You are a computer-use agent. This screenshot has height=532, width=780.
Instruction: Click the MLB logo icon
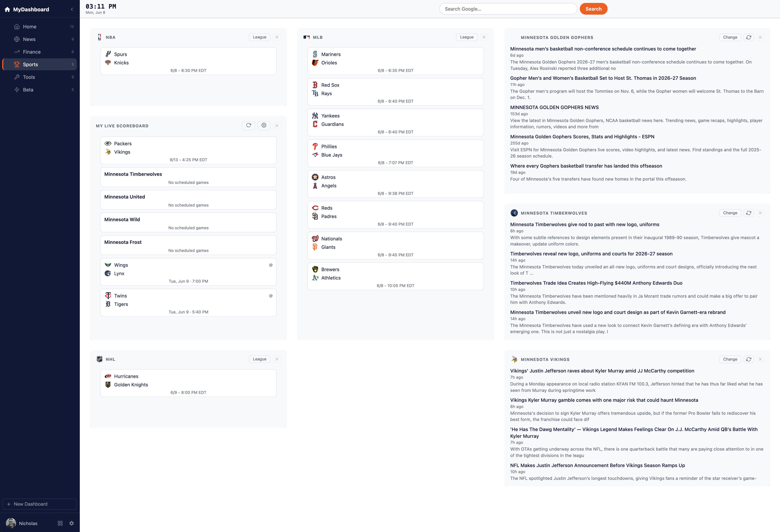tap(306, 37)
